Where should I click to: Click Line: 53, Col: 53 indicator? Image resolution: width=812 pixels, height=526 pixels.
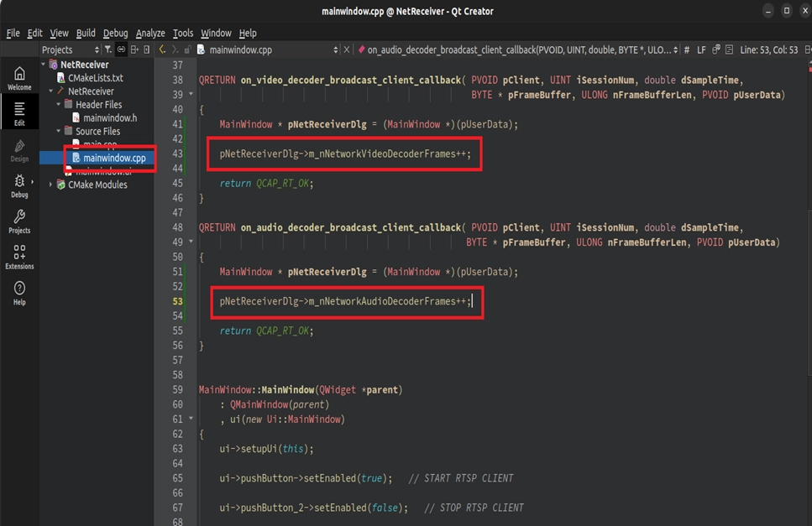(x=769, y=49)
